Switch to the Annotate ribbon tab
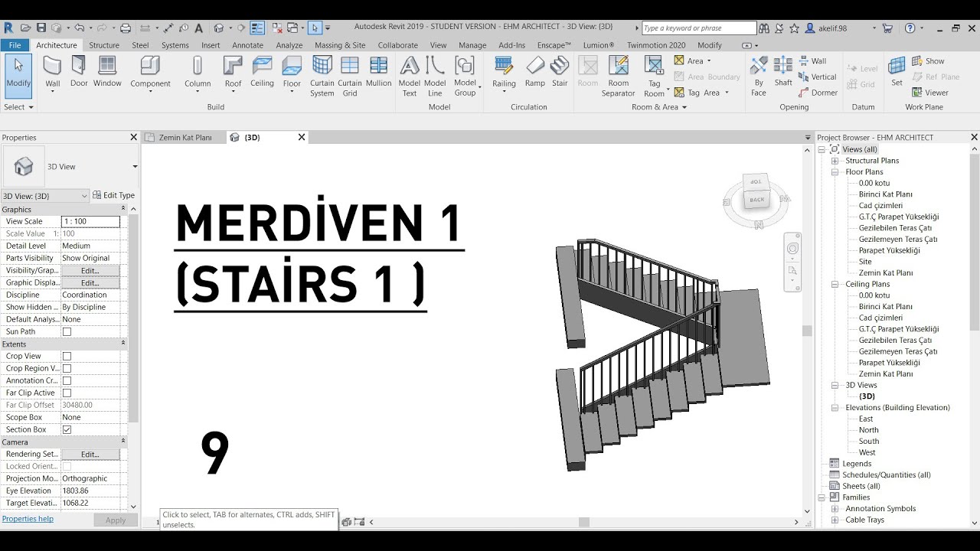The height and width of the screenshot is (551, 980). (x=248, y=45)
